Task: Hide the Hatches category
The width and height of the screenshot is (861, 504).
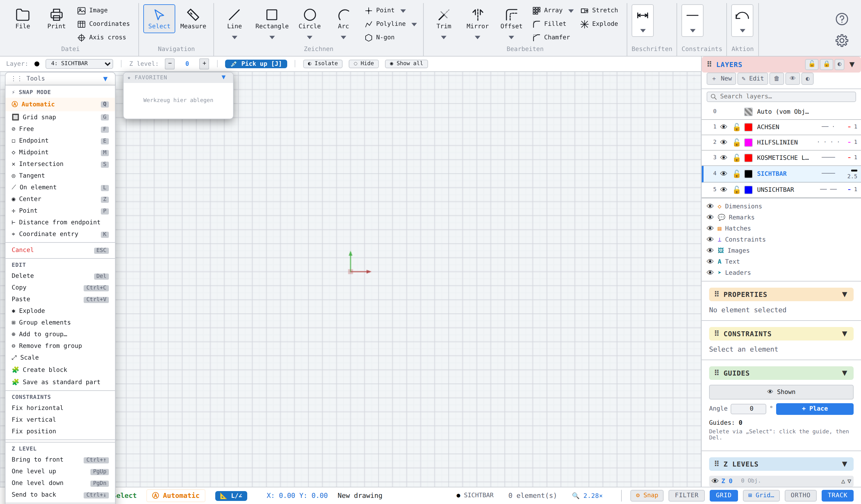Action: coord(710,228)
